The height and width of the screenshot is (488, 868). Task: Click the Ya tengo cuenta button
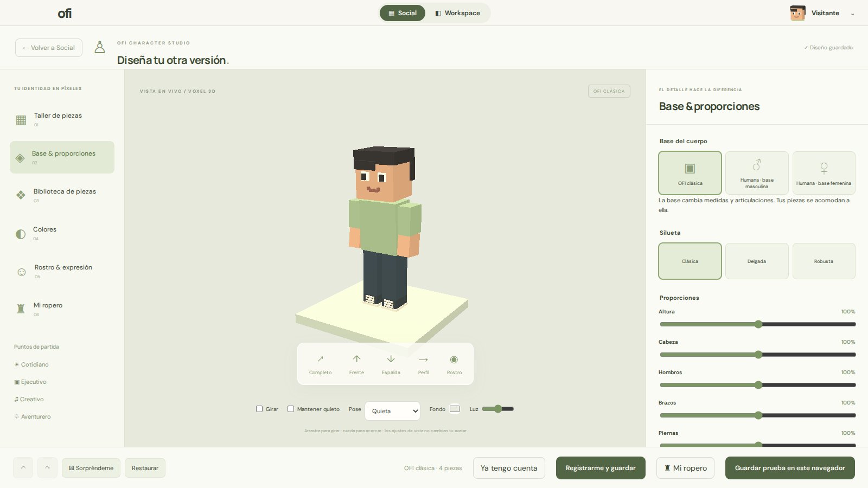pyautogui.click(x=509, y=468)
